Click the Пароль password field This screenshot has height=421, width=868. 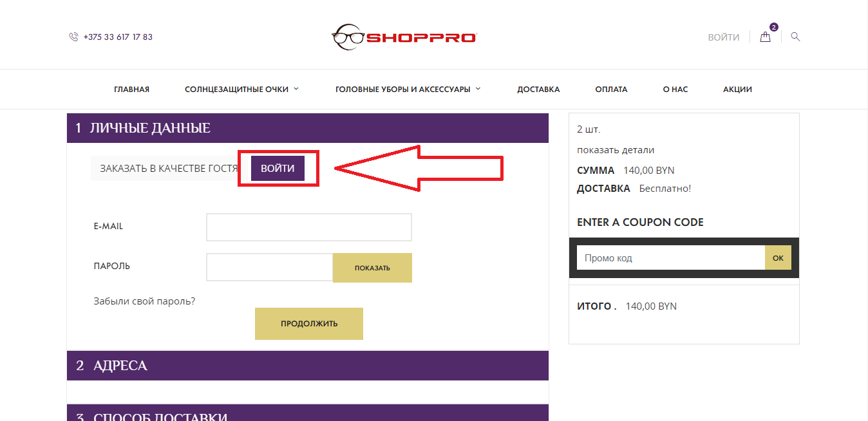coord(269,267)
